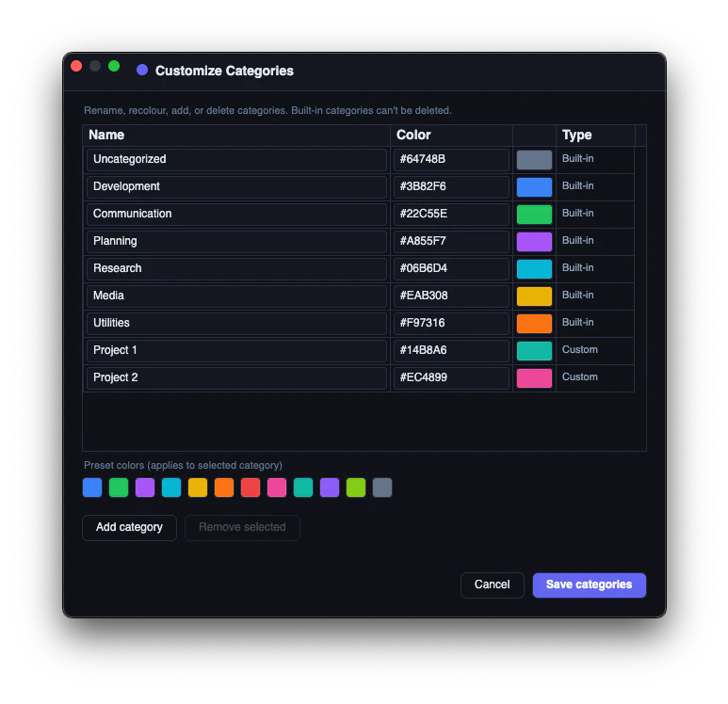This screenshot has height=704, width=728.
Task: Select the #EC4899 hex input
Action: click(451, 378)
